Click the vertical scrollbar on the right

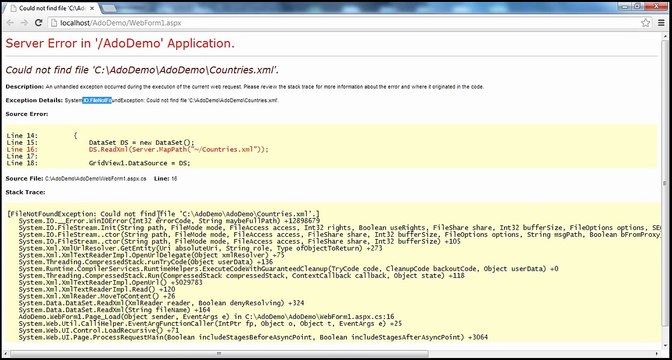[665, 183]
